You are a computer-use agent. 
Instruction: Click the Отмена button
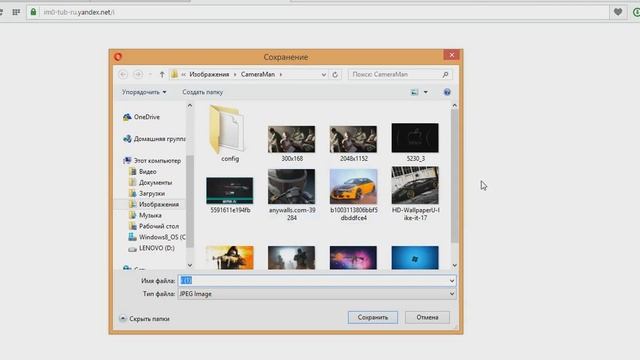tap(427, 317)
